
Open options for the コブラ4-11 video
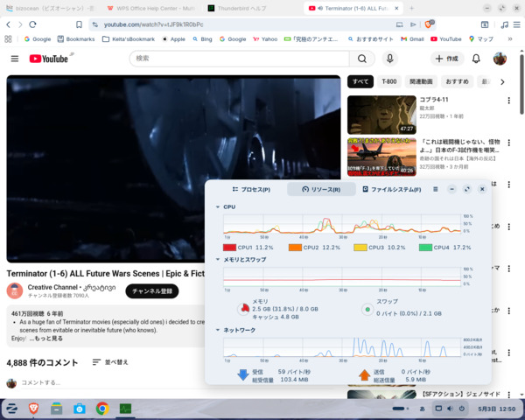click(508, 101)
